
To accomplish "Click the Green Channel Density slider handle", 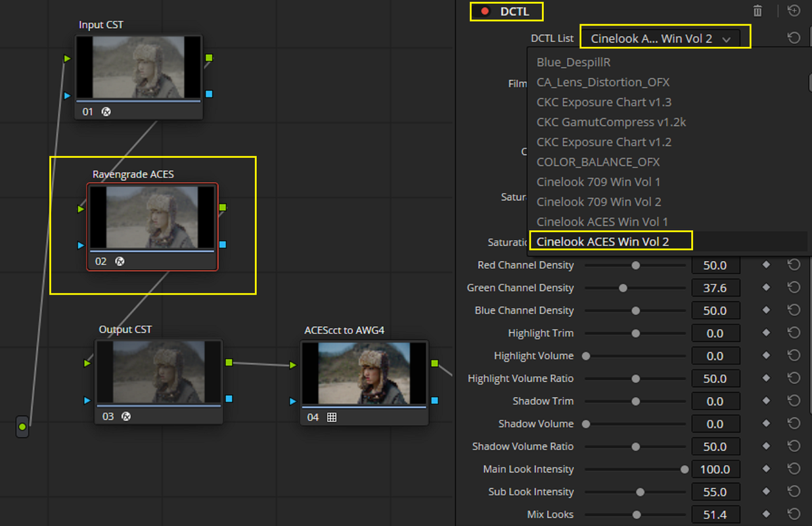I will coord(623,288).
